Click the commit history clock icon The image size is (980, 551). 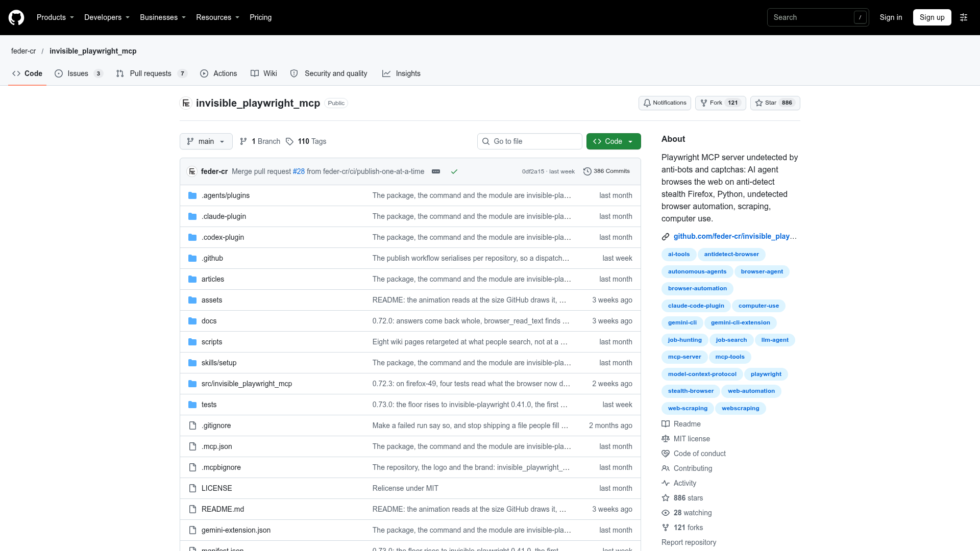point(587,171)
